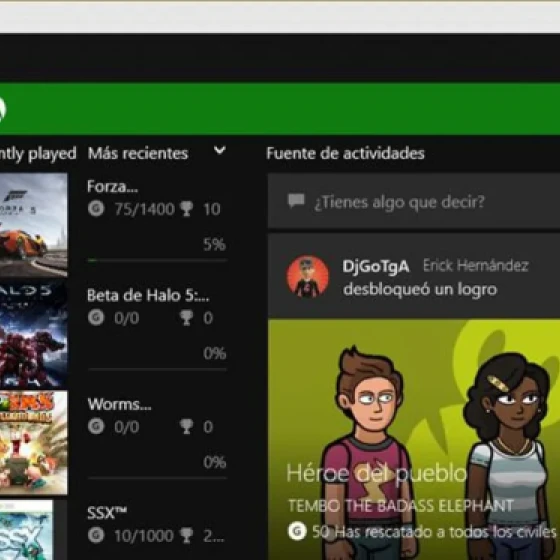Screen dimensions: 560x560
Task: Click the Forza gamerscore G icon
Action: tap(96, 209)
